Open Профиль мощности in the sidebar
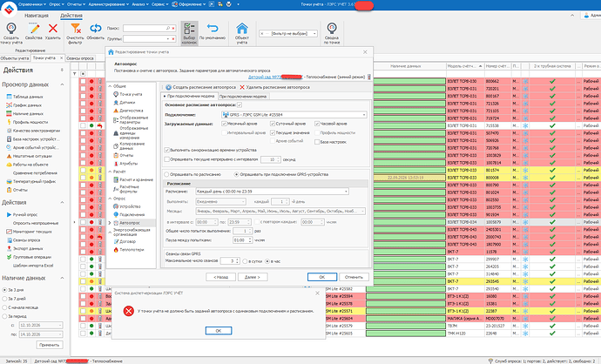The width and height of the screenshot is (601, 364). 30,122
